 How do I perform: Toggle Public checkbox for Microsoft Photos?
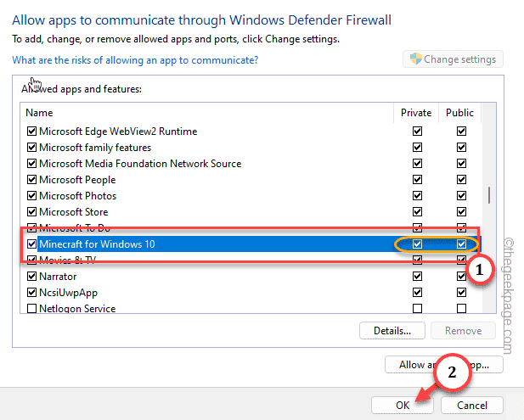tap(461, 196)
